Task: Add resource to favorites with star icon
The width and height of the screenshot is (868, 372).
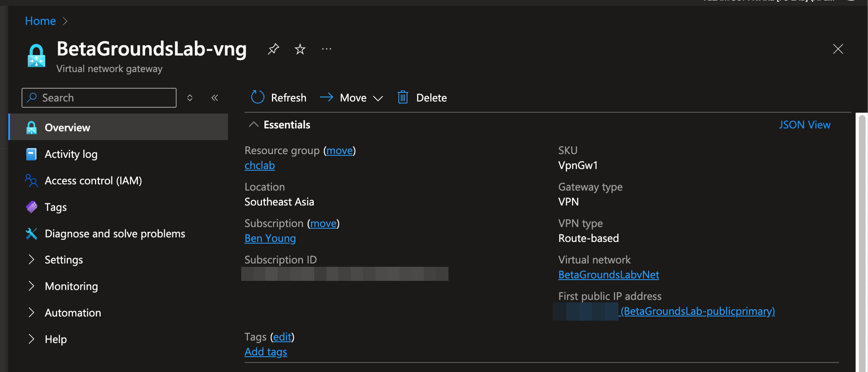Action: [300, 49]
